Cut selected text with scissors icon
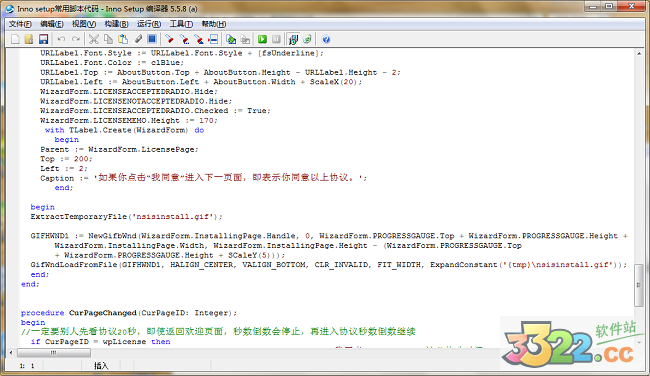 tap(94, 39)
